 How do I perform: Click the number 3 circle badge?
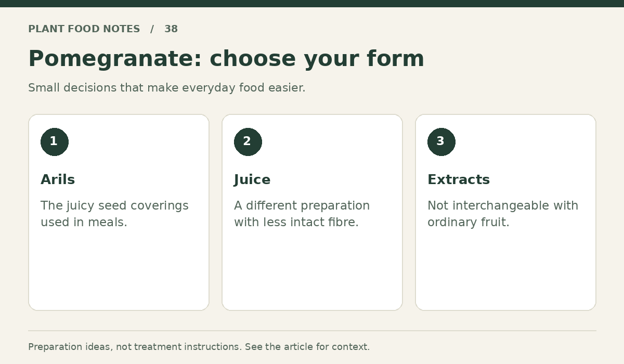tap(441, 142)
